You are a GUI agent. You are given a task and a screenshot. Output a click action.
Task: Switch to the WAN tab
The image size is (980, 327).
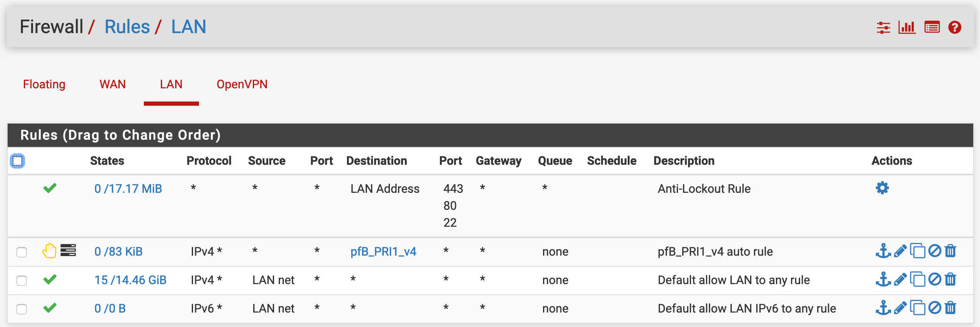(x=112, y=85)
